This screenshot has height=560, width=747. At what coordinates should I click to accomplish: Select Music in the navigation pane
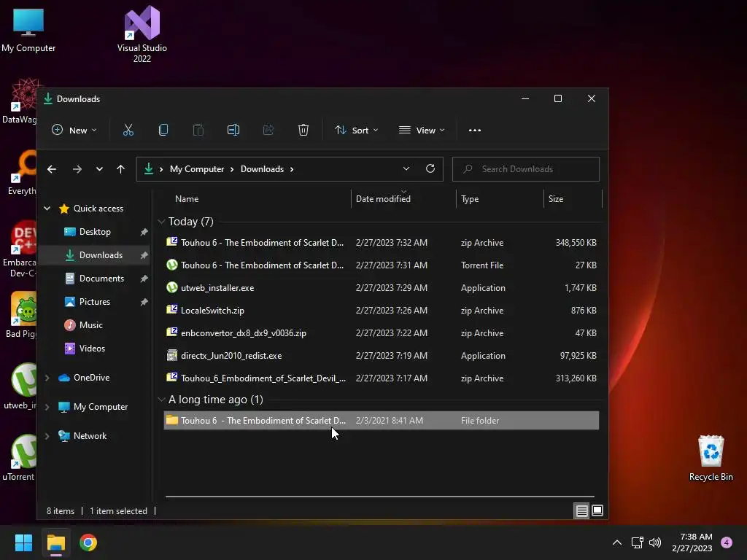coord(95,325)
